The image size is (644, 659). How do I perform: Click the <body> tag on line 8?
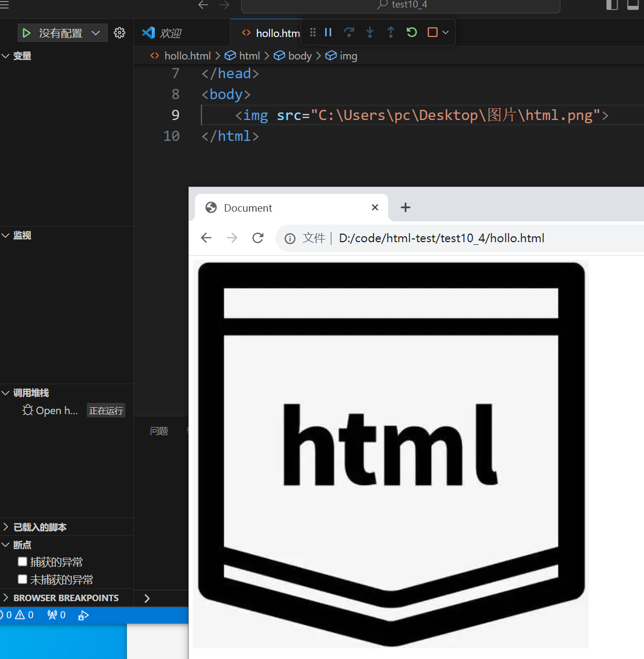[x=226, y=94]
